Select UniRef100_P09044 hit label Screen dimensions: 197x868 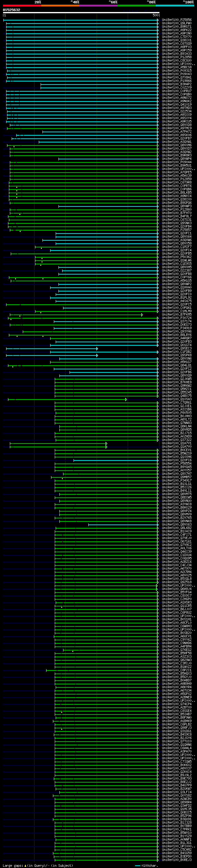[x=177, y=162]
